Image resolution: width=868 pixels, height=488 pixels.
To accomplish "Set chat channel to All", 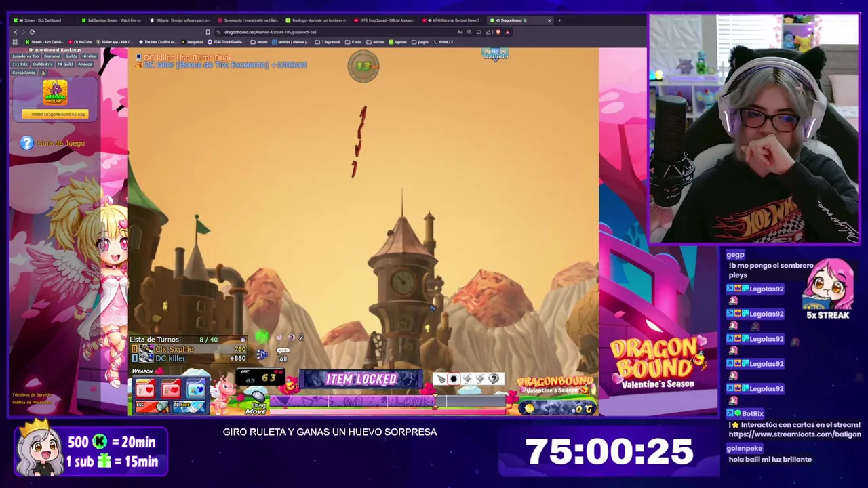I will coord(283,355).
